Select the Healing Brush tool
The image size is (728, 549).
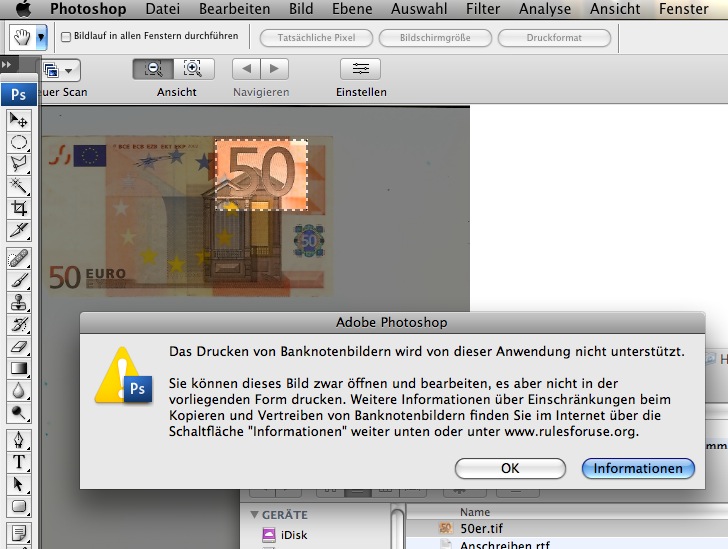19,258
